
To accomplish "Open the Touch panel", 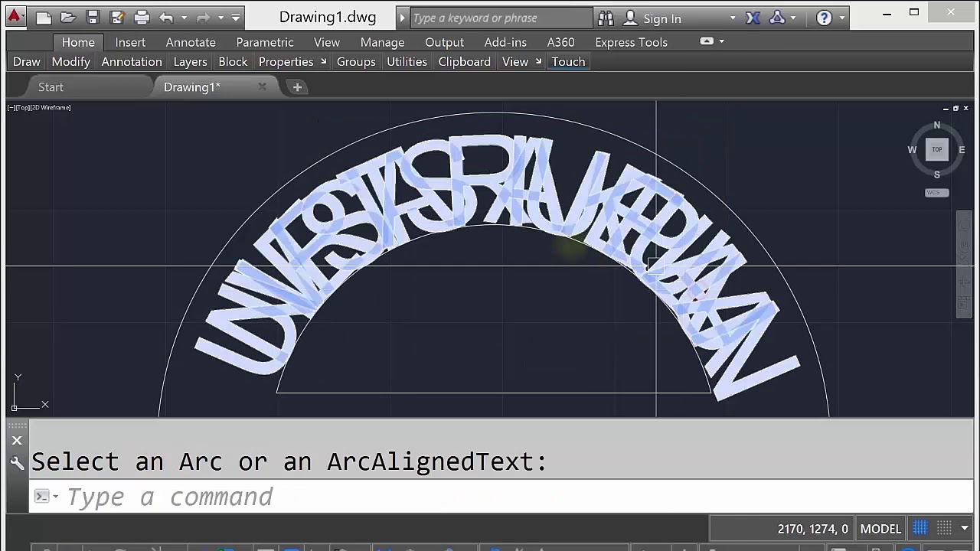I will click(x=568, y=62).
